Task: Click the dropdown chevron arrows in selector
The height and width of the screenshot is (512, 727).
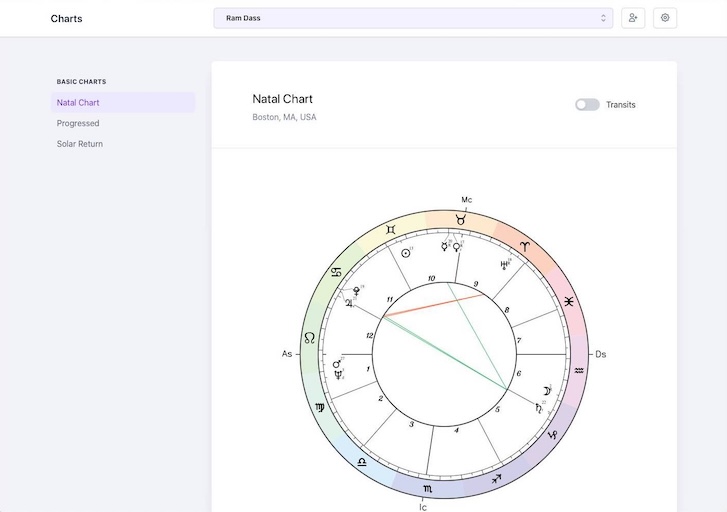Action: pos(603,18)
